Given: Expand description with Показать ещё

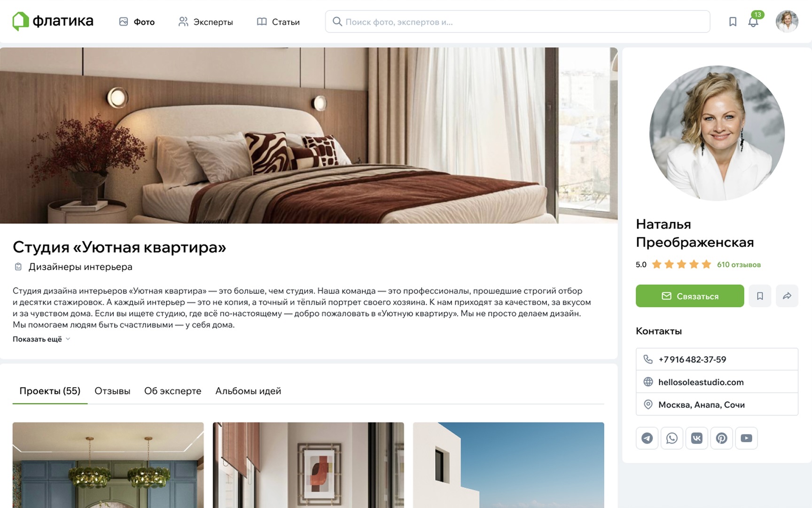Looking at the screenshot, I should click(x=41, y=339).
